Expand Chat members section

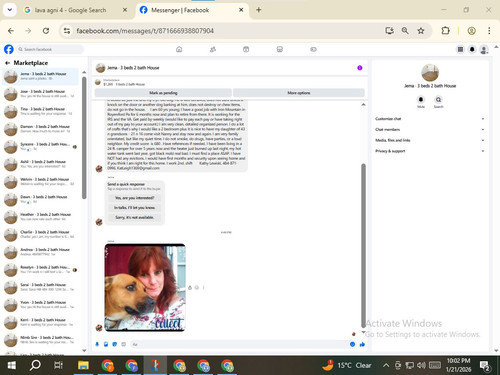[430, 129]
